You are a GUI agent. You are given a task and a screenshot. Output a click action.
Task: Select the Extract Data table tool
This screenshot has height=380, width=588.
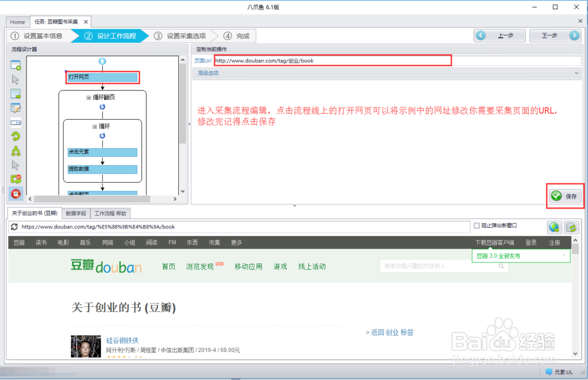tap(16, 94)
